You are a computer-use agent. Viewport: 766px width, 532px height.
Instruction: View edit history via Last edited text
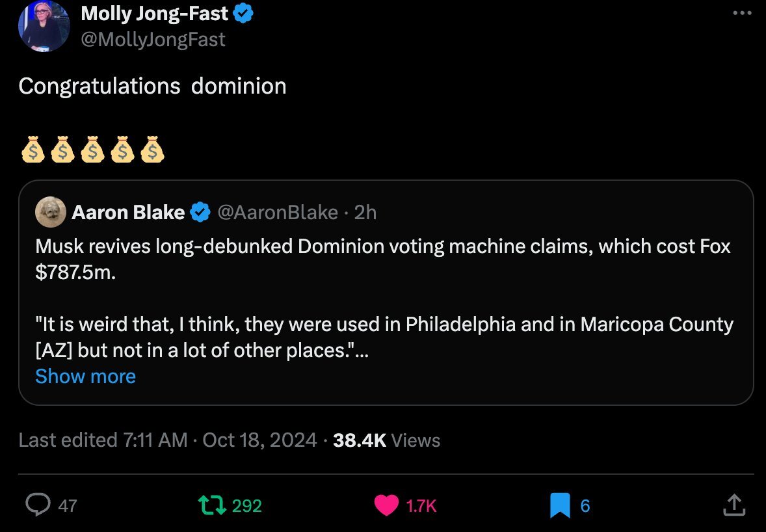(x=103, y=440)
